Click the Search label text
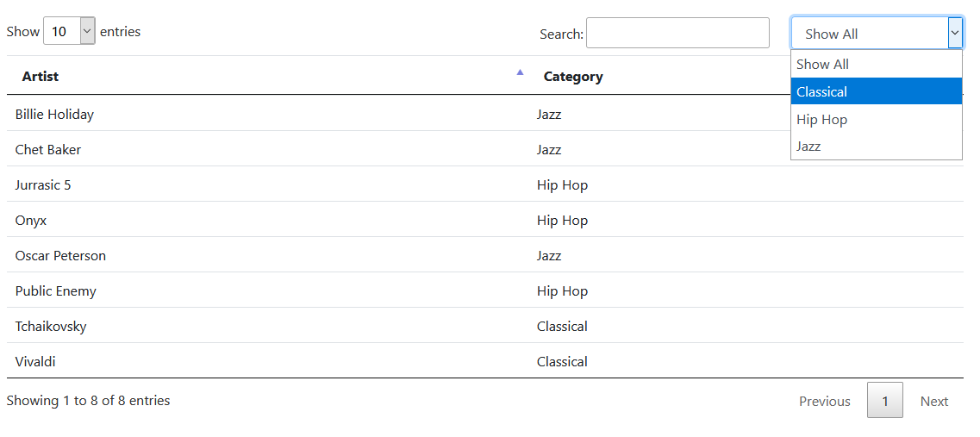 pyautogui.click(x=561, y=34)
